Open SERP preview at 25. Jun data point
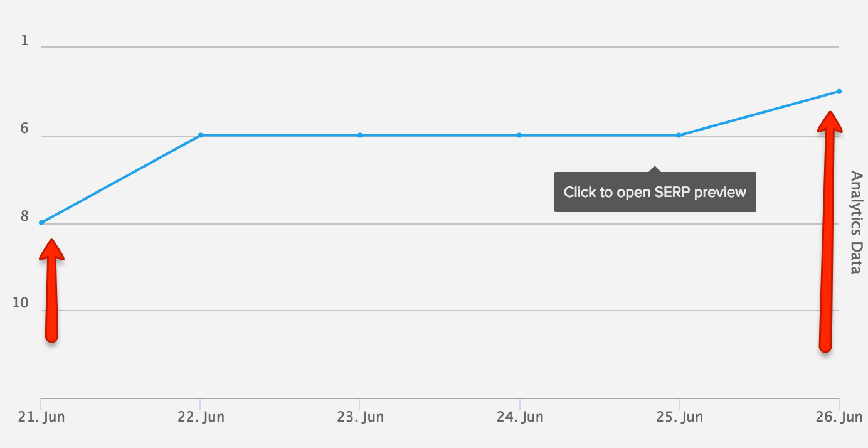The image size is (868, 448). click(x=679, y=135)
